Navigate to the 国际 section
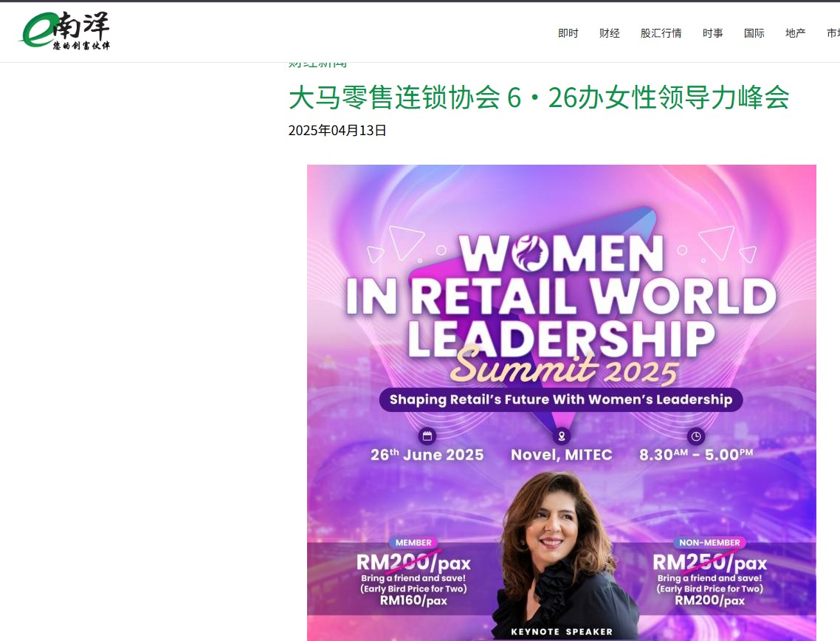Viewport: 840px width, 641px height. 754,33
